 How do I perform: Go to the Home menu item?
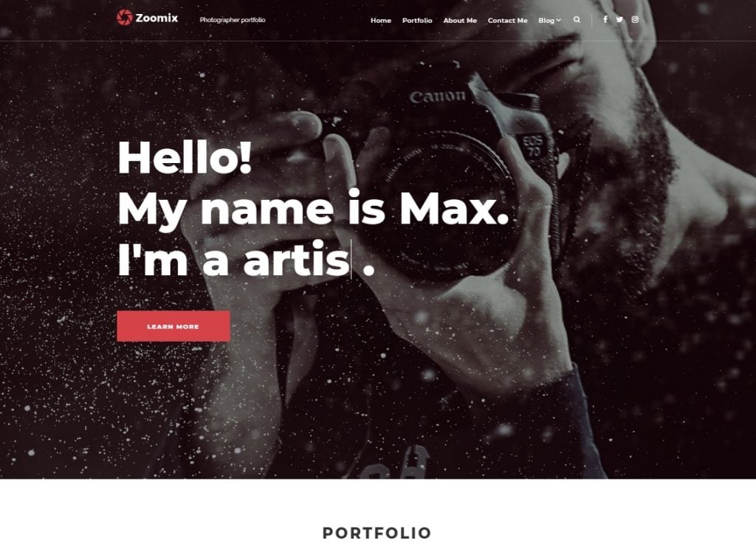(380, 20)
